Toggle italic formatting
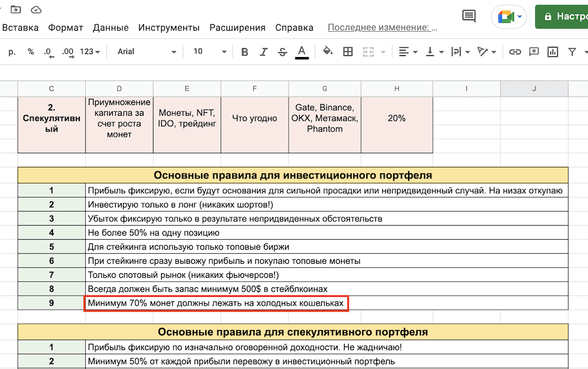 coord(263,52)
